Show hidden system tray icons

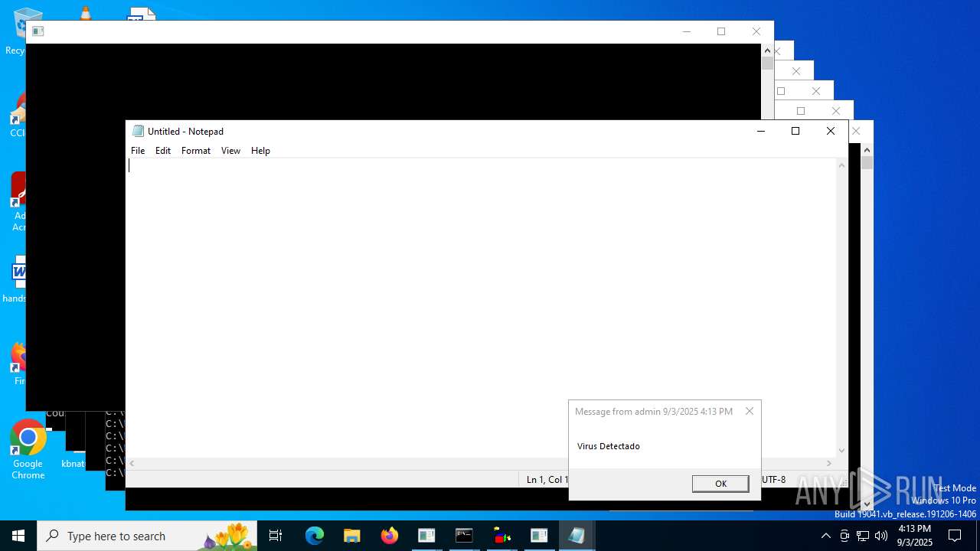(x=825, y=536)
